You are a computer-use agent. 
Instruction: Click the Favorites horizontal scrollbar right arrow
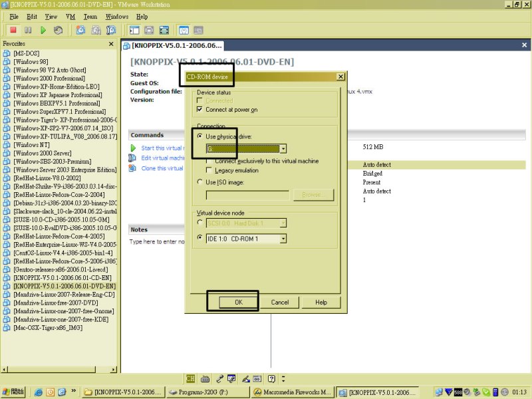click(x=114, y=369)
